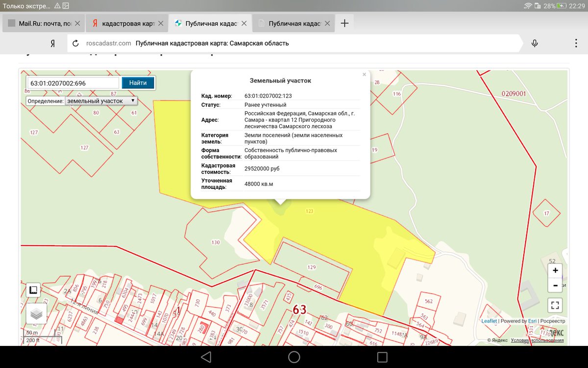Viewport: 588px width, 368px height.
Task: Click the 29520000 руб cadastral value
Action: tap(262, 168)
